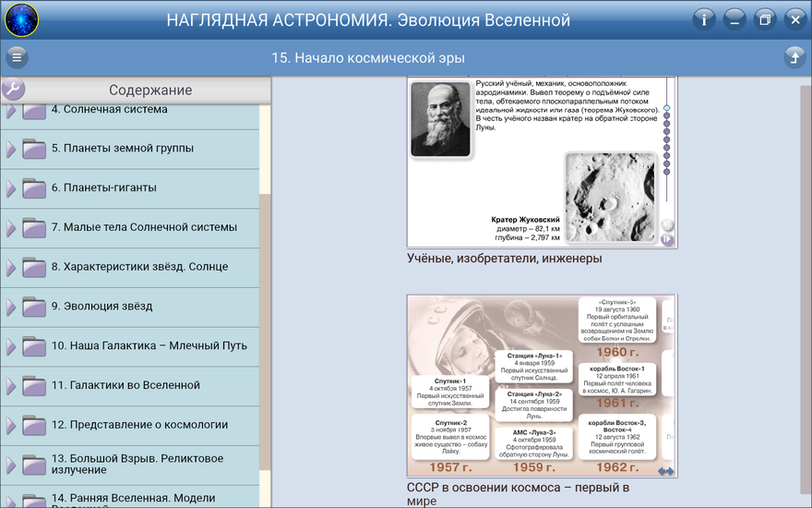
Task: Click the folder icon for 6. Планеты-гиганты
Action: [x=34, y=188]
